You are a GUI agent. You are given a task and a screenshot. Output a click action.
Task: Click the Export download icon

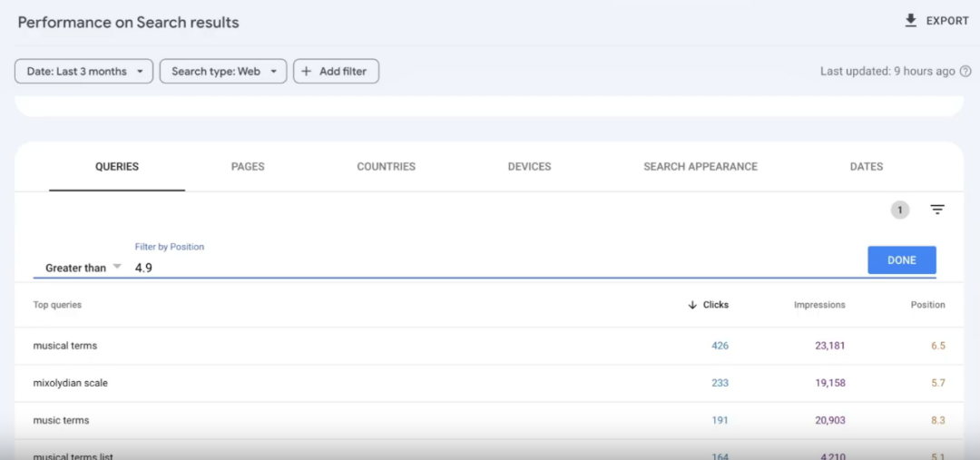[x=911, y=21]
